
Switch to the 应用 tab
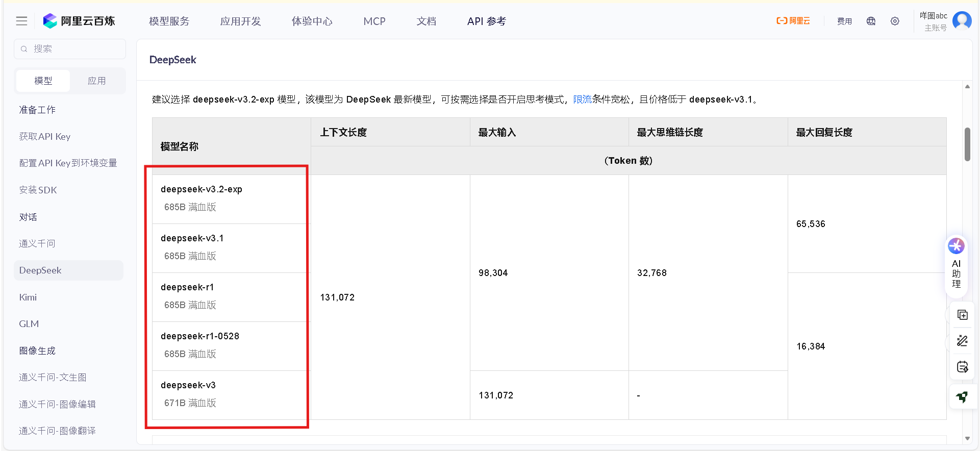pos(97,81)
